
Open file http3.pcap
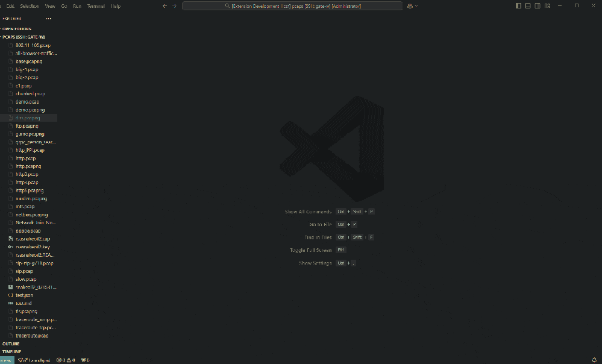(x=27, y=183)
